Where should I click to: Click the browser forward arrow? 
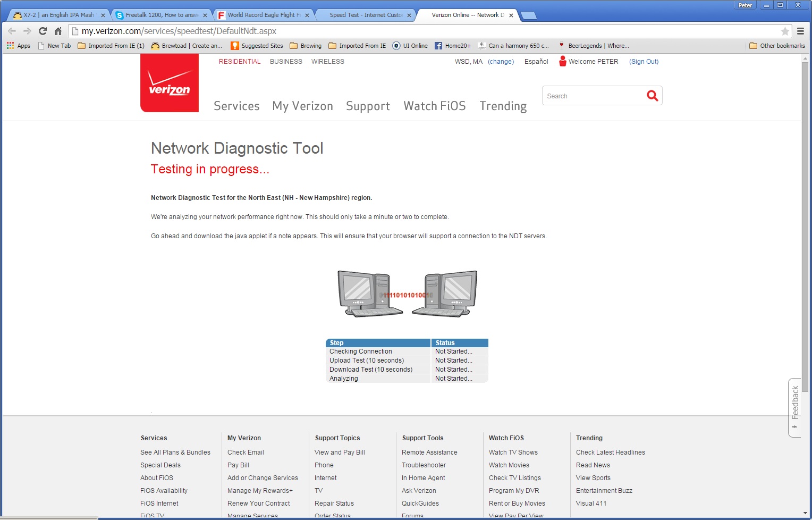coord(27,31)
